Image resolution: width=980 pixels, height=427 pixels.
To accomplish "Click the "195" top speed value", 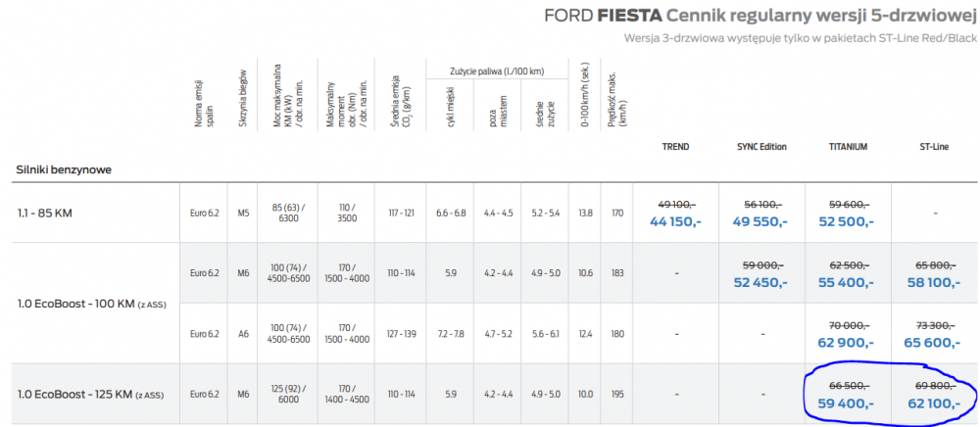I will [617, 394].
